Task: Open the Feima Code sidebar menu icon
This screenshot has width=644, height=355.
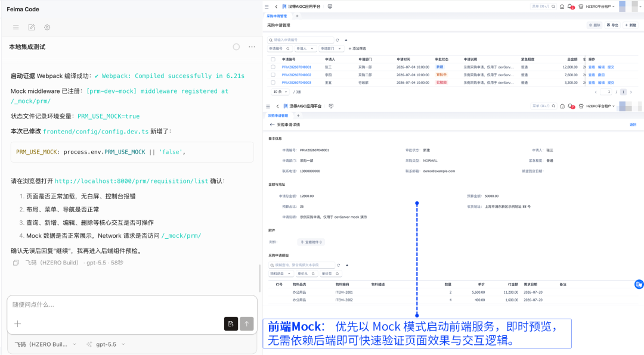Action: click(16, 27)
